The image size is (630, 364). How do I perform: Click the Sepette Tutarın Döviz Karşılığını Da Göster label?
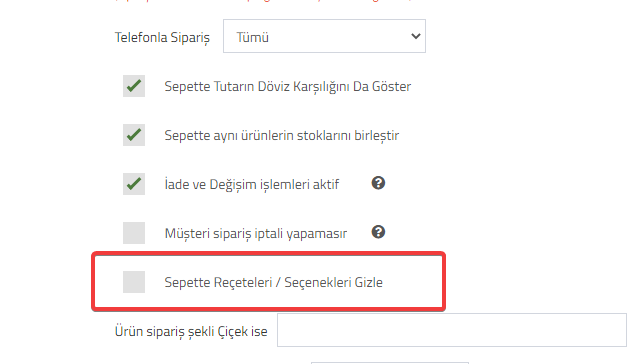[288, 87]
